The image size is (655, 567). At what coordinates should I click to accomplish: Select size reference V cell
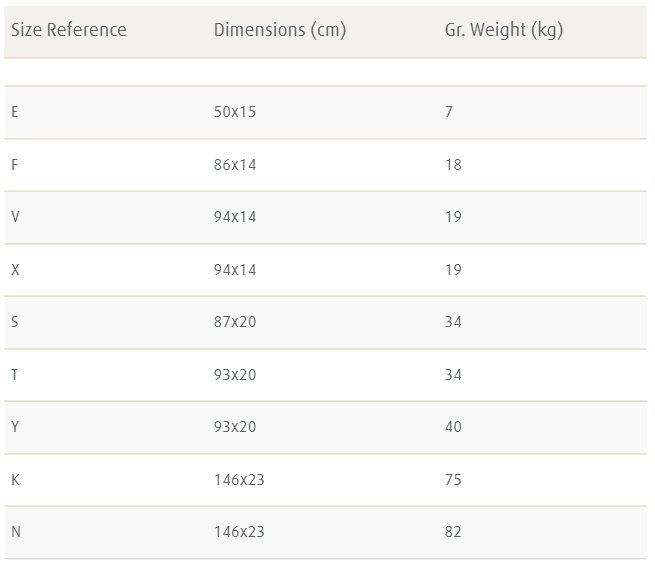tap(15, 217)
